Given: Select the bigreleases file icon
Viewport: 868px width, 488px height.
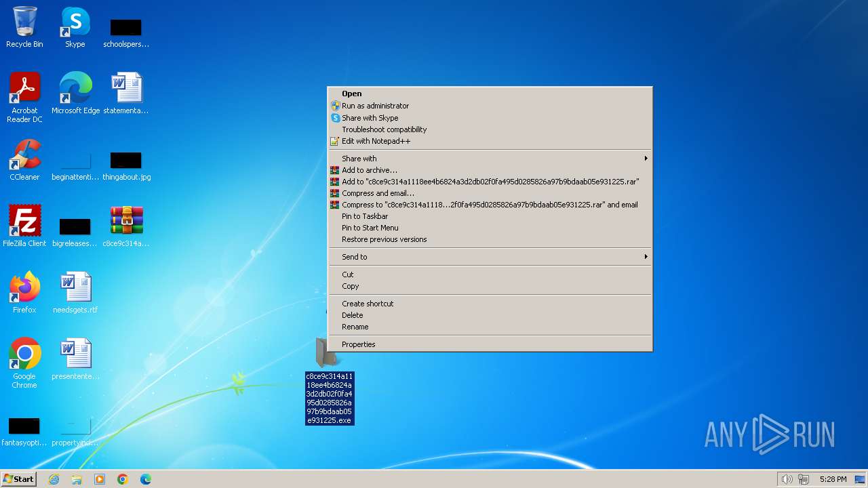Looking at the screenshot, I should [75, 232].
